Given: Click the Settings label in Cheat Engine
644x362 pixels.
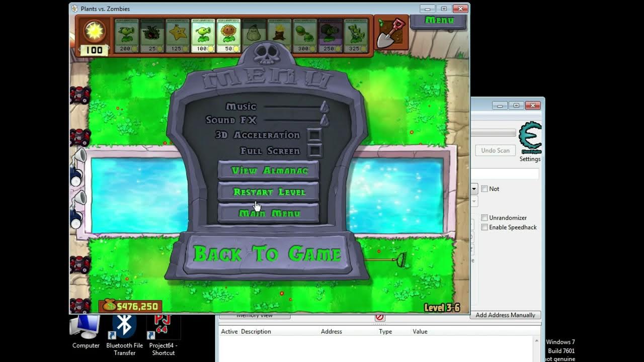Looking at the screenshot, I should 530,159.
